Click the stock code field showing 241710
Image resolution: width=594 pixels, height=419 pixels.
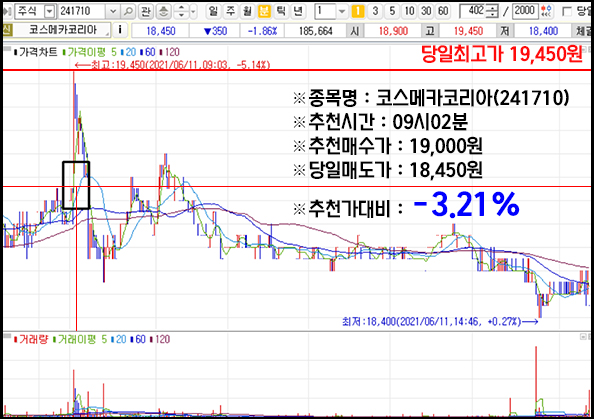81,11
